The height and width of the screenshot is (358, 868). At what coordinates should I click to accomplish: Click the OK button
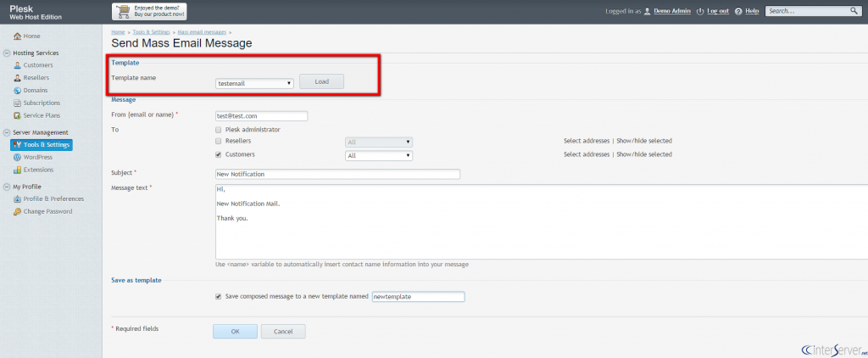point(236,332)
